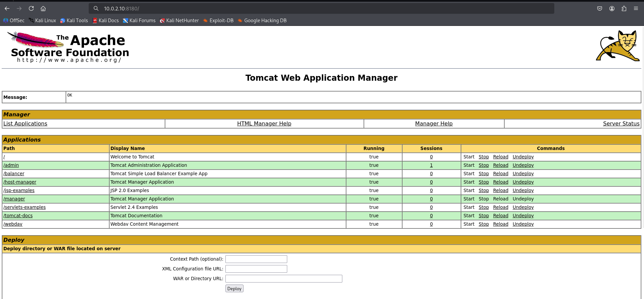Open the Kali Docs bookmark
Image resolution: width=644 pixels, height=299 pixels.
(105, 21)
